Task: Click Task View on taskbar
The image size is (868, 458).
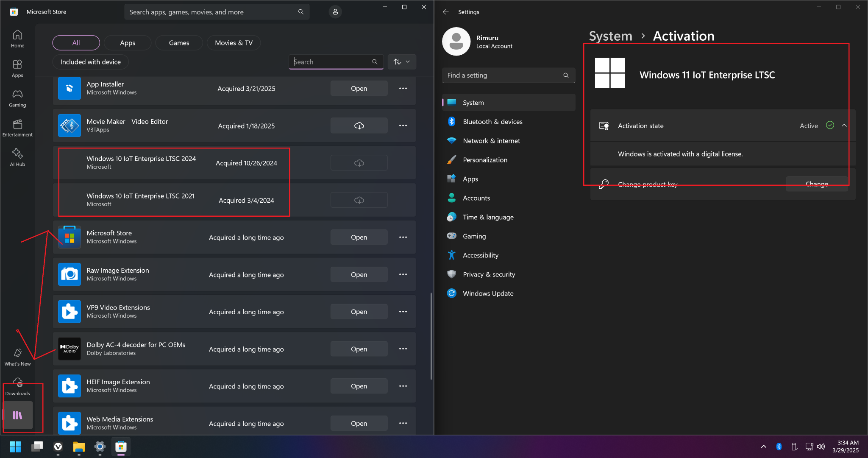Action: (x=37, y=447)
